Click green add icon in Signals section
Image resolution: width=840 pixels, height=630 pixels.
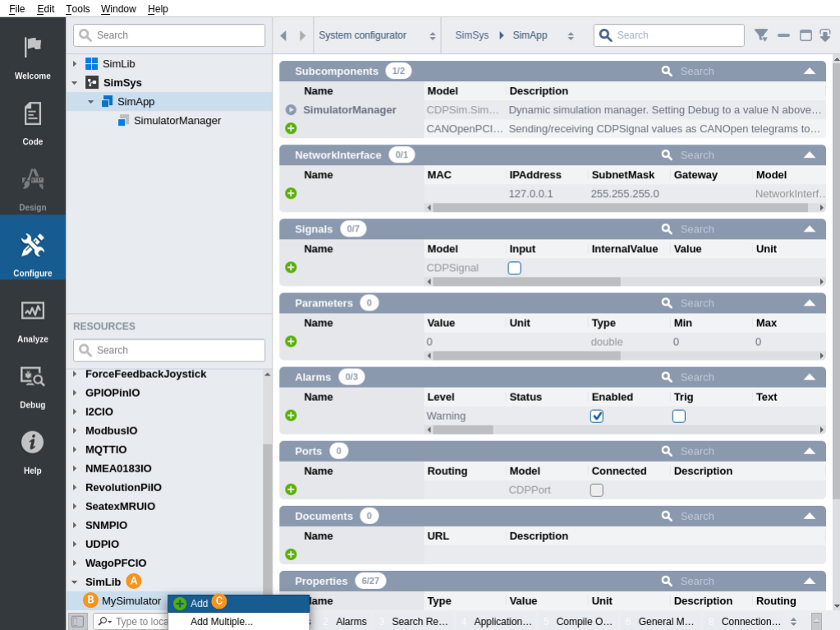(291, 268)
